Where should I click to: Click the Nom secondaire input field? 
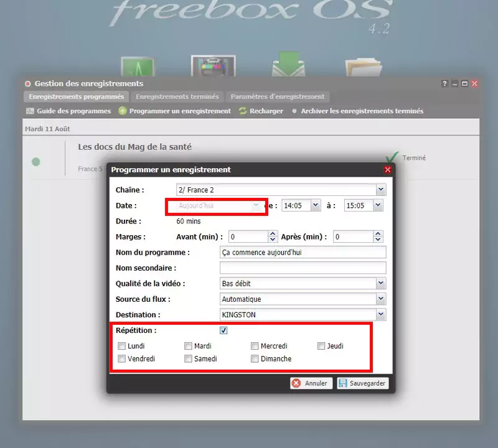click(x=303, y=268)
